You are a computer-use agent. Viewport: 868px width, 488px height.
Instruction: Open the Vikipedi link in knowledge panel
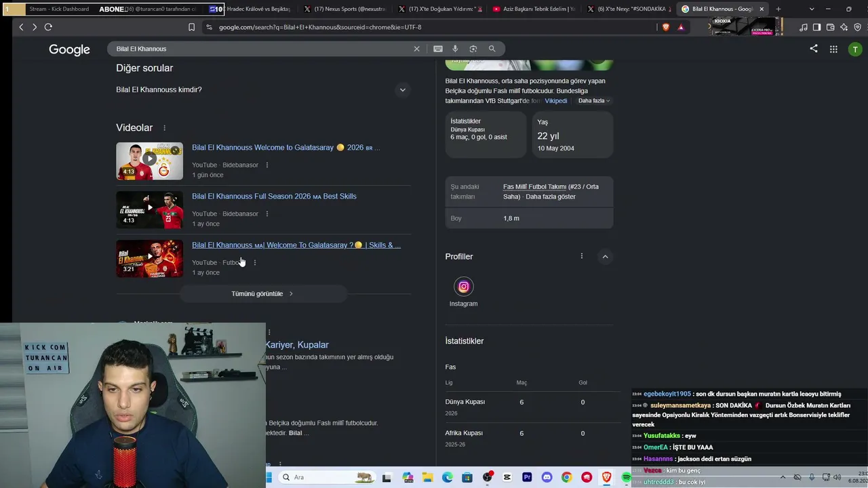click(556, 101)
